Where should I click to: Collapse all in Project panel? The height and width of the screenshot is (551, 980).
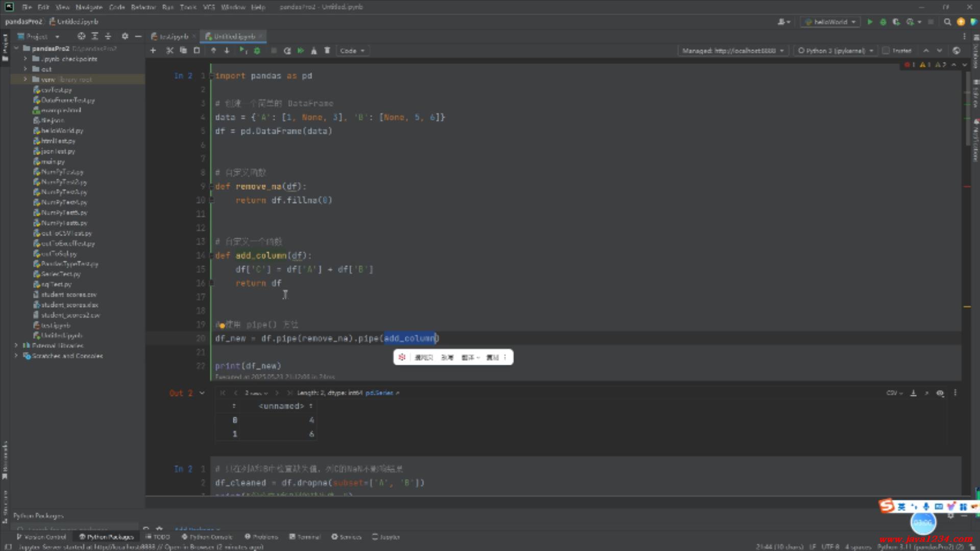[x=108, y=36]
